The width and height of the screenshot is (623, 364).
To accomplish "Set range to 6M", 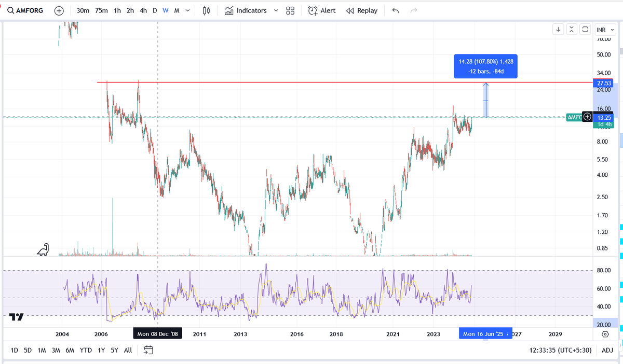I will (x=70, y=351).
